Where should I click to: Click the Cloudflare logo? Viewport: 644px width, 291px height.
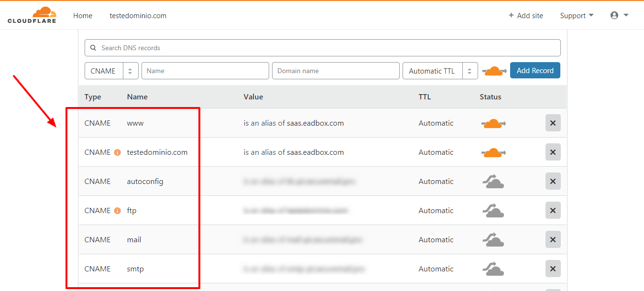coord(32,15)
